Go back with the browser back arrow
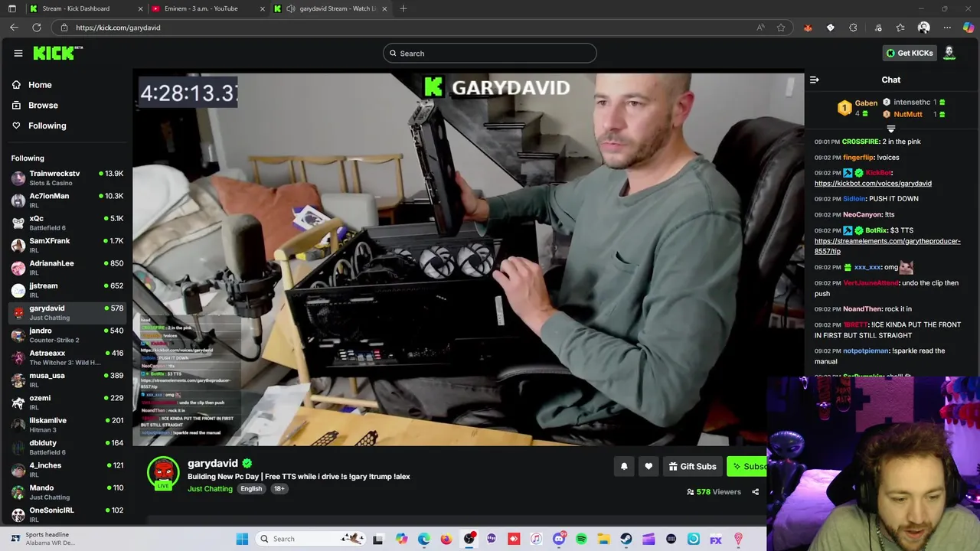The image size is (980, 551). click(14, 28)
